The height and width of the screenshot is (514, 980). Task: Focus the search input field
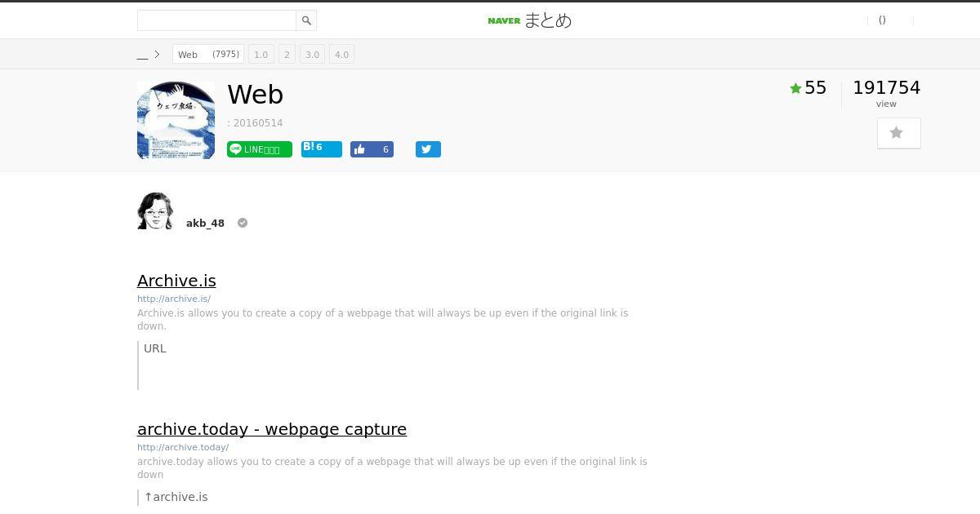pyautogui.click(x=216, y=20)
